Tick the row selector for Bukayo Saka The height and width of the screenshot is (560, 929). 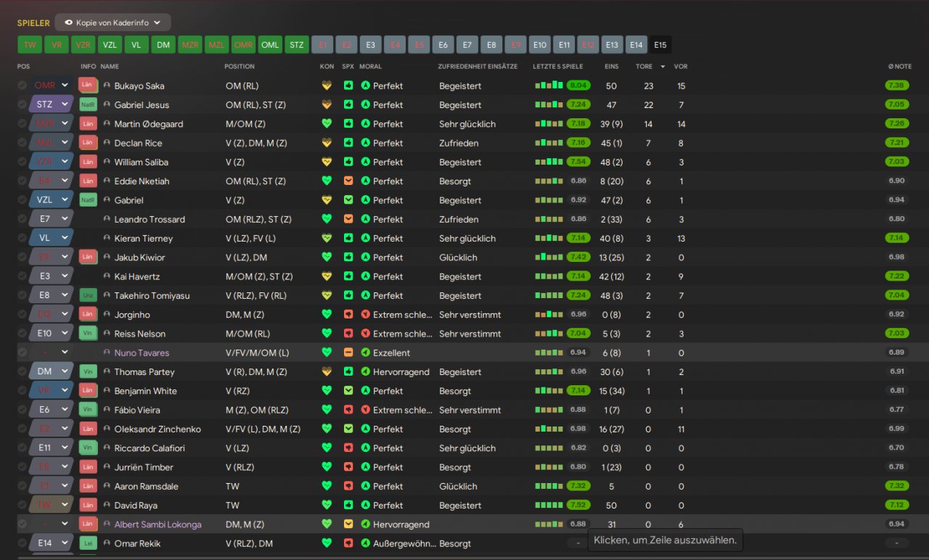(22, 86)
